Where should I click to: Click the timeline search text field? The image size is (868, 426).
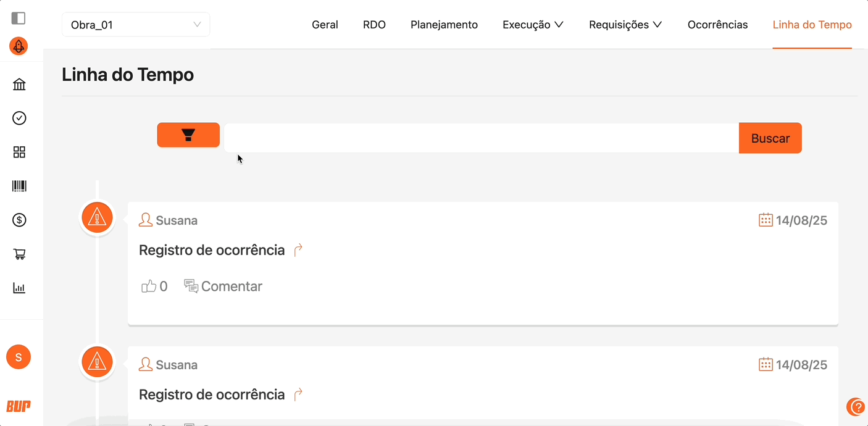pos(481,138)
